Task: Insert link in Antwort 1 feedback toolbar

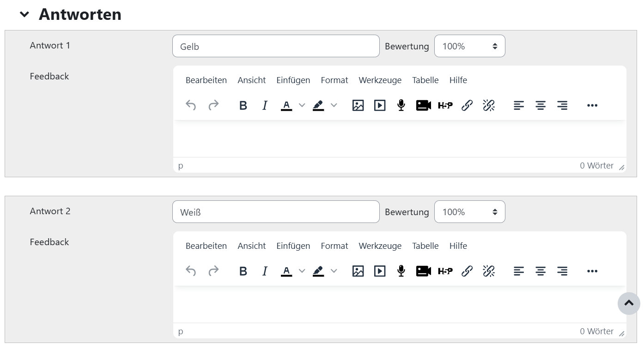Action: click(x=467, y=105)
